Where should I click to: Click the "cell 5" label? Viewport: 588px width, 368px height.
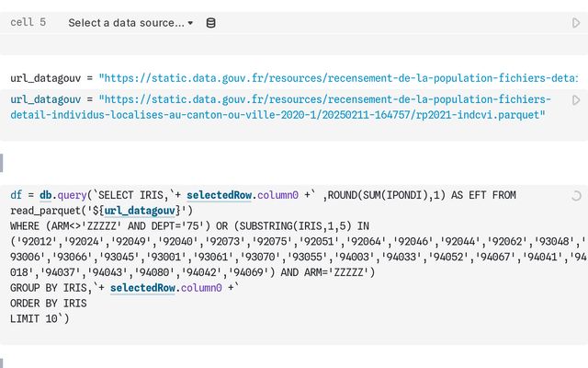[28, 22]
